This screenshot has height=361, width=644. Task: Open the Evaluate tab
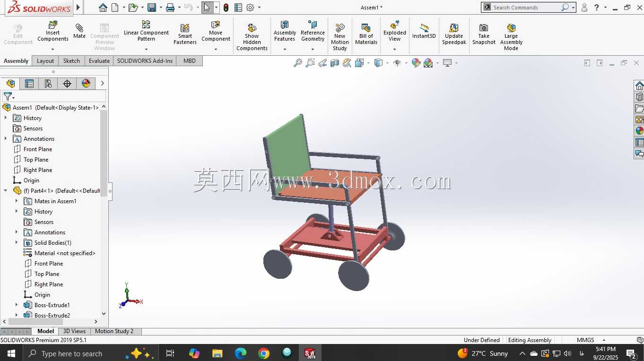[99, 60]
